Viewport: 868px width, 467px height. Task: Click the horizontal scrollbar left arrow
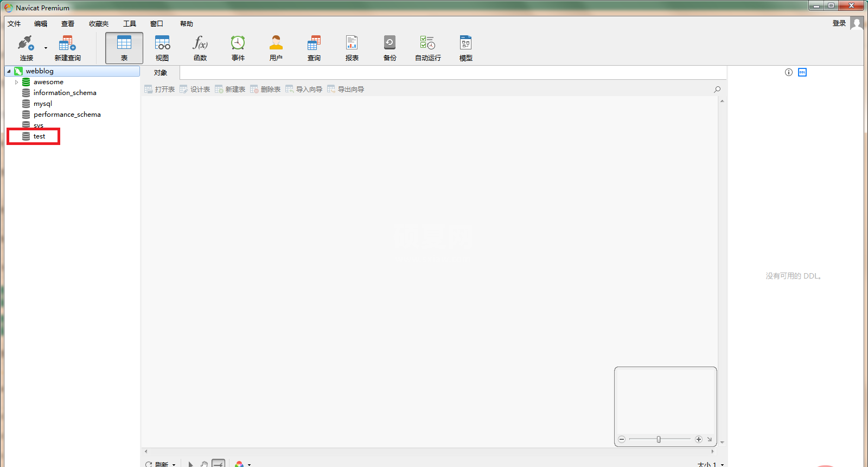[145, 451]
